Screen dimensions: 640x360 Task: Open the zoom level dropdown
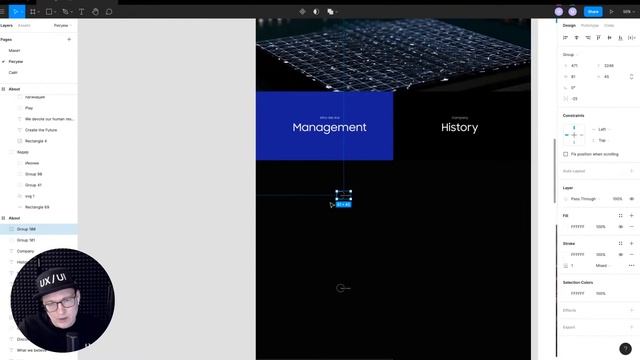(x=629, y=12)
